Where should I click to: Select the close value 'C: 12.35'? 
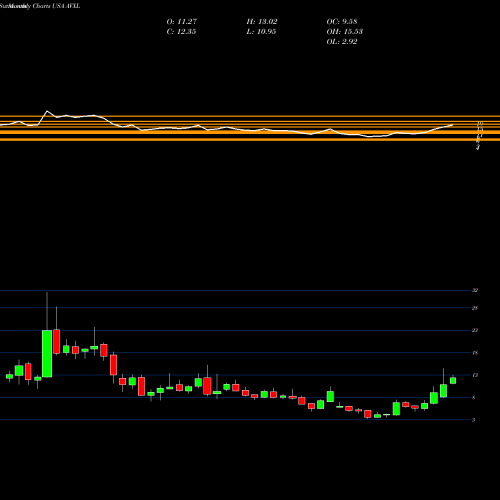click(x=181, y=32)
